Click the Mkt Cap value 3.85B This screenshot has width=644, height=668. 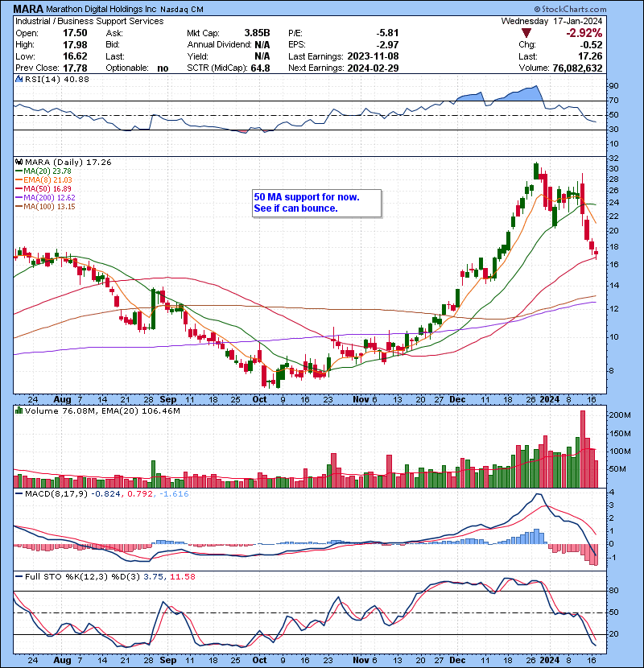click(x=257, y=33)
